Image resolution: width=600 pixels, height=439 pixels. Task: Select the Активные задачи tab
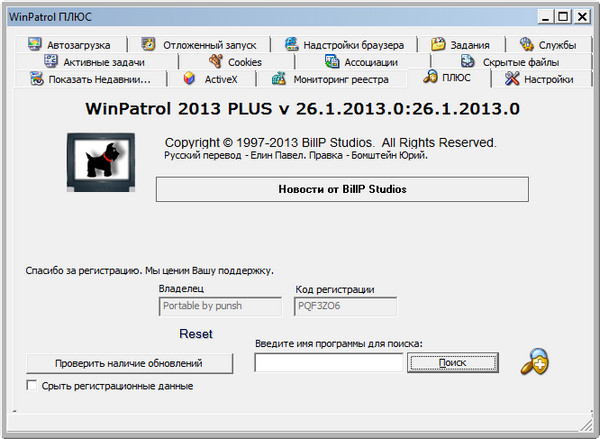(x=97, y=62)
